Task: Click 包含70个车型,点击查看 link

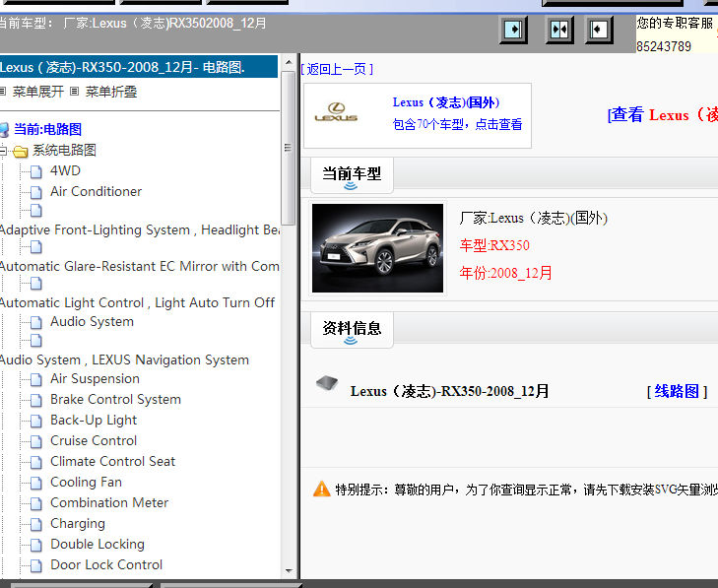Action: [457, 124]
